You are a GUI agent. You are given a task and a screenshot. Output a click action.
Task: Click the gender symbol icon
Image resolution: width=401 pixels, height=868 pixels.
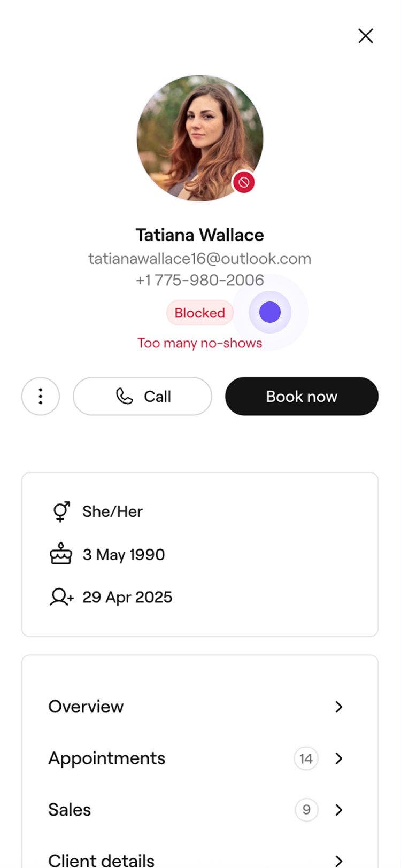click(x=61, y=511)
